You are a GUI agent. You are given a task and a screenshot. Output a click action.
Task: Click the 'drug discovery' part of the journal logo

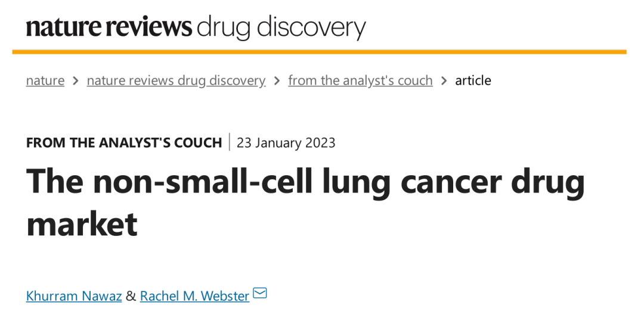(281, 27)
